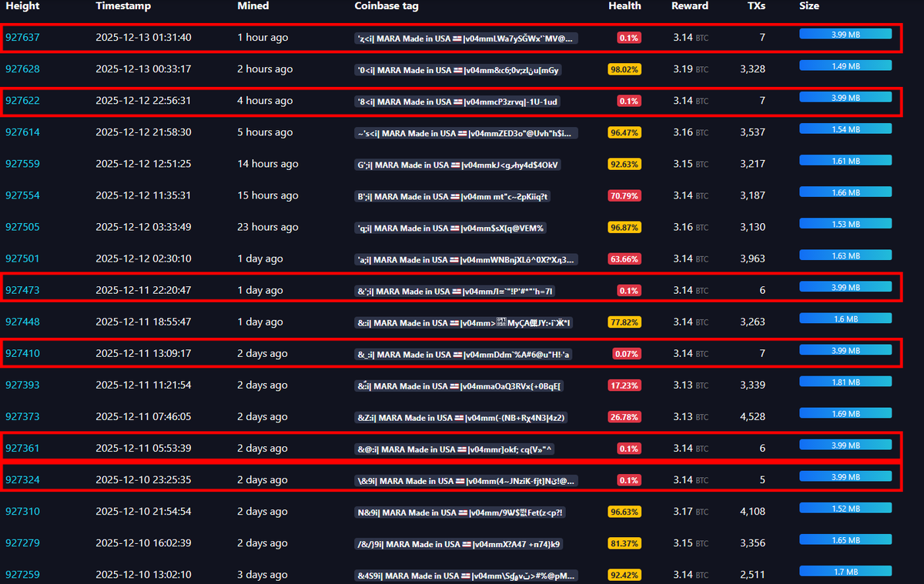Open block 927324 link

click(x=22, y=480)
